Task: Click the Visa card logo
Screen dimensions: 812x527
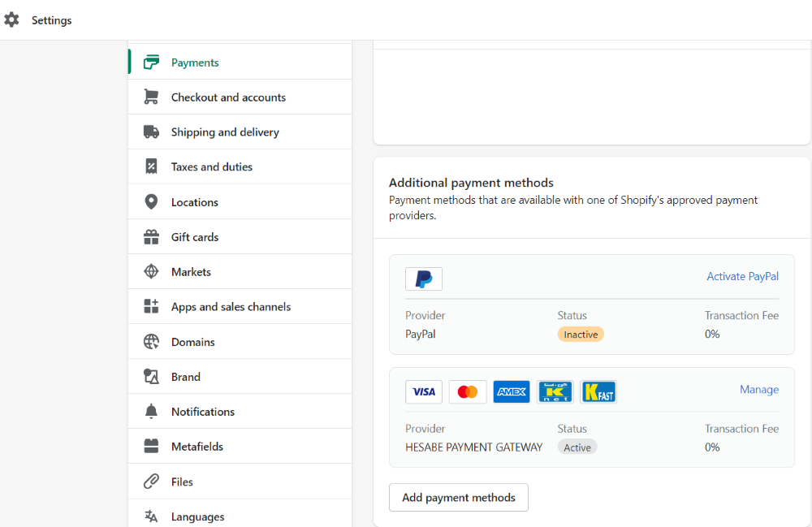Action: coord(424,392)
